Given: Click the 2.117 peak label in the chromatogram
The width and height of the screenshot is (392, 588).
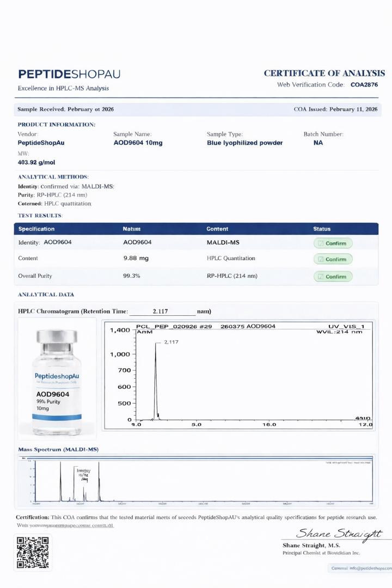Looking at the screenshot, I should pos(171,342).
